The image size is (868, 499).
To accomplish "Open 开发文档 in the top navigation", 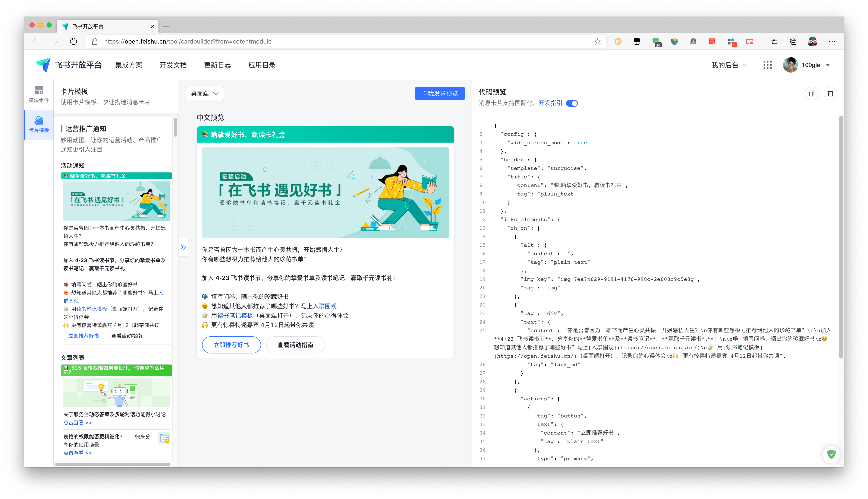I will [x=173, y=65].
